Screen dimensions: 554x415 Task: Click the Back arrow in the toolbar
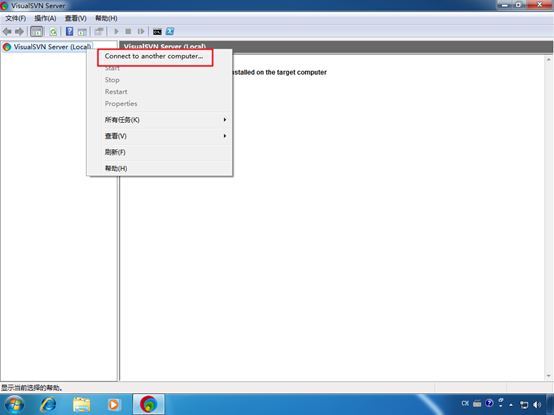tap(7, 32)
